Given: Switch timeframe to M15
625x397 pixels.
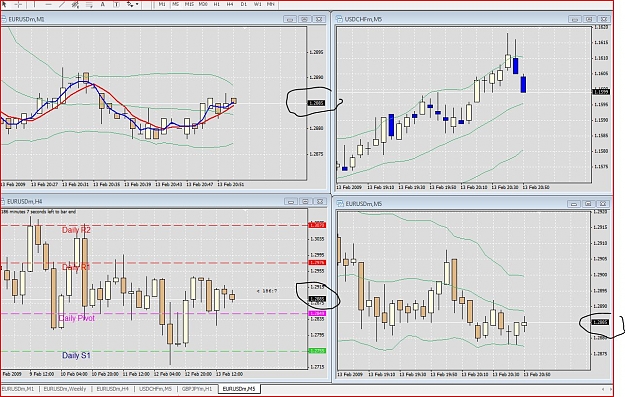Looking at the screenshot, I should [189, 4].
